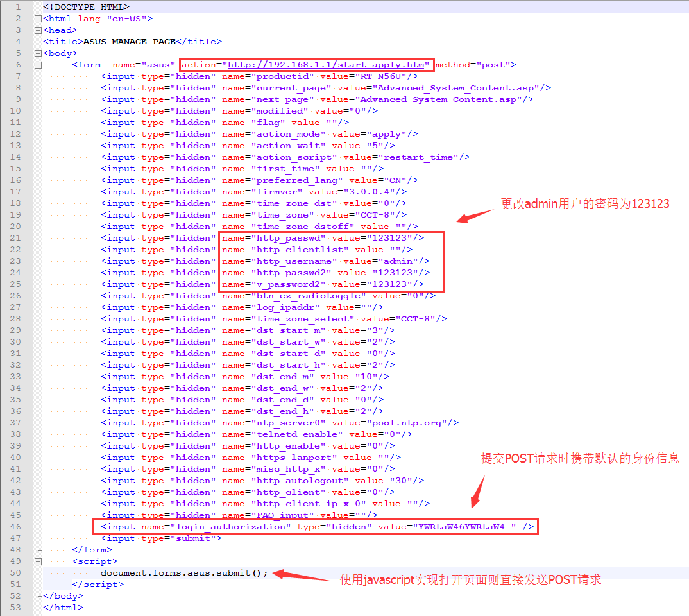Click the closing /script tag
Screen dimensions: 689x616
click(98, 585)
